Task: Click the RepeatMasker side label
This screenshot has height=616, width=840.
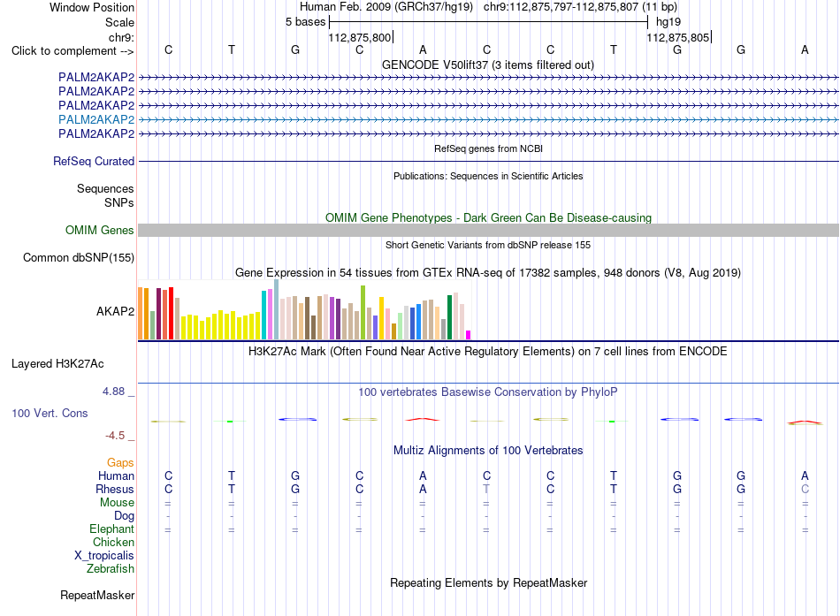Action: point(97,596)
